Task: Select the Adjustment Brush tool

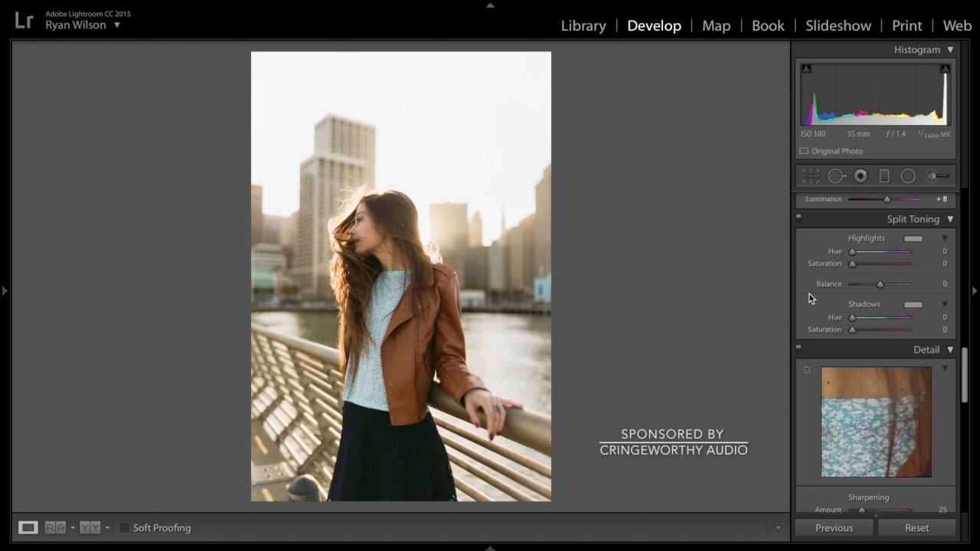Action: click(x=938, y=176)
